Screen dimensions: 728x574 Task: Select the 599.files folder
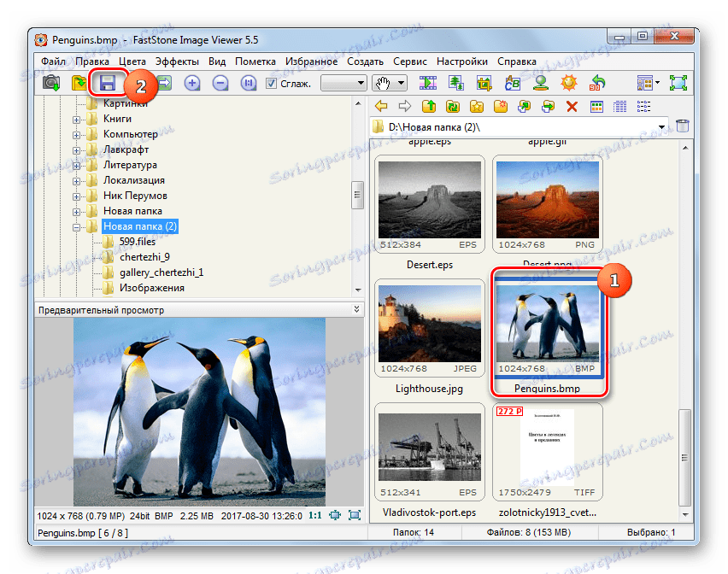coord(138,241)
